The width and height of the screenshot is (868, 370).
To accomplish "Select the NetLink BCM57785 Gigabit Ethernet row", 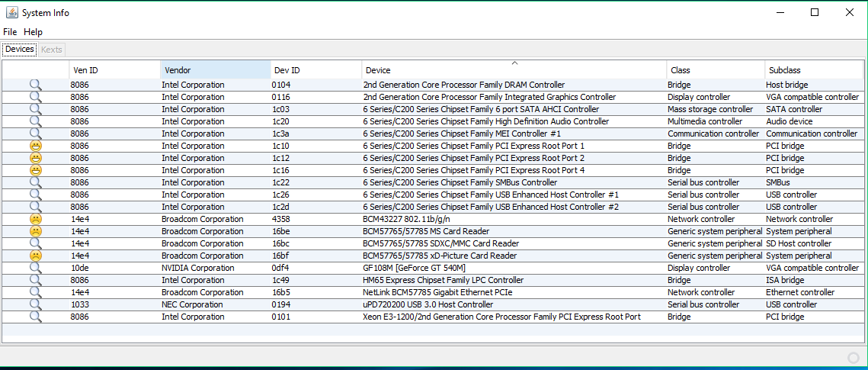I will click(x=433, y=292).
